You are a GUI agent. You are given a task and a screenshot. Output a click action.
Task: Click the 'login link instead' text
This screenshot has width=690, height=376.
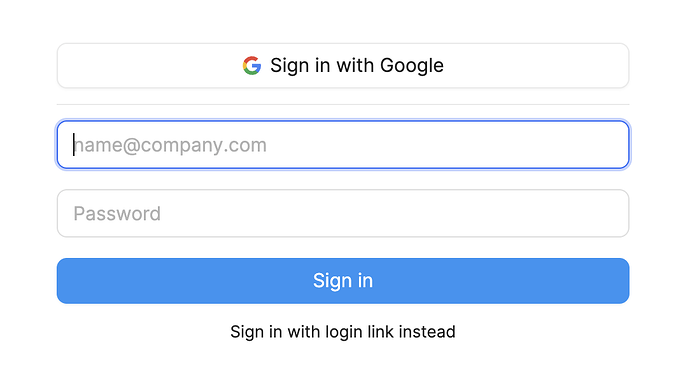pyautogui.click(x=390, y=332)
